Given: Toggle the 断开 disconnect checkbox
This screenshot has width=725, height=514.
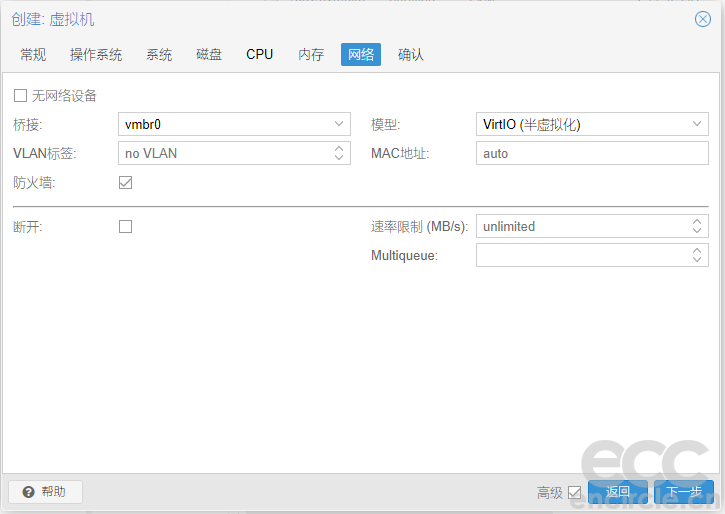Looking at the screenshot, I should 126,226.
